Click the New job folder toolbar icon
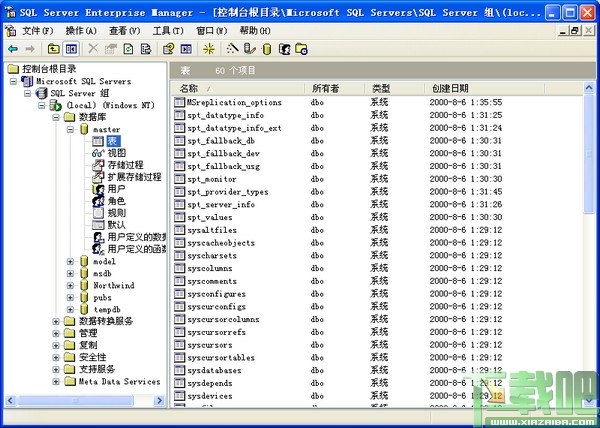The image size is (600, 428). (x=302, y=49)
